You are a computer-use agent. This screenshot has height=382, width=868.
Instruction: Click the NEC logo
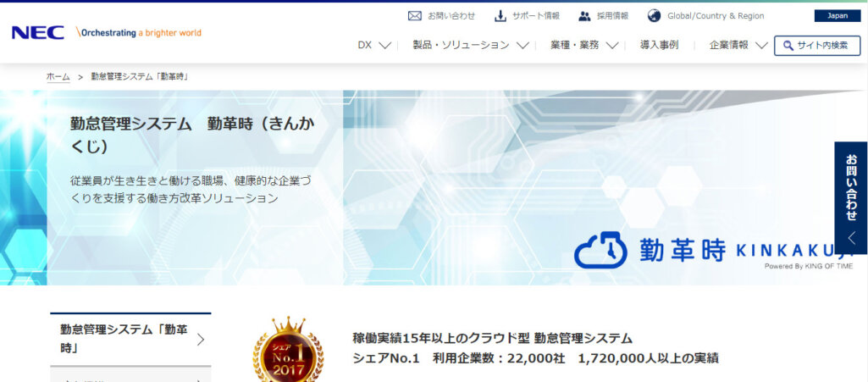pyautogui.click(x=37, y=33)
